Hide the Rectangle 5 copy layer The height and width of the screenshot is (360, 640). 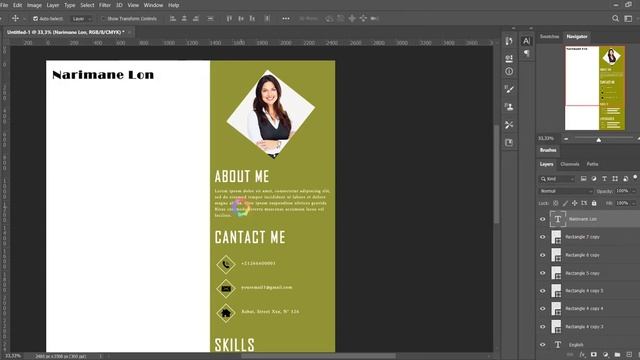point(542,273)
